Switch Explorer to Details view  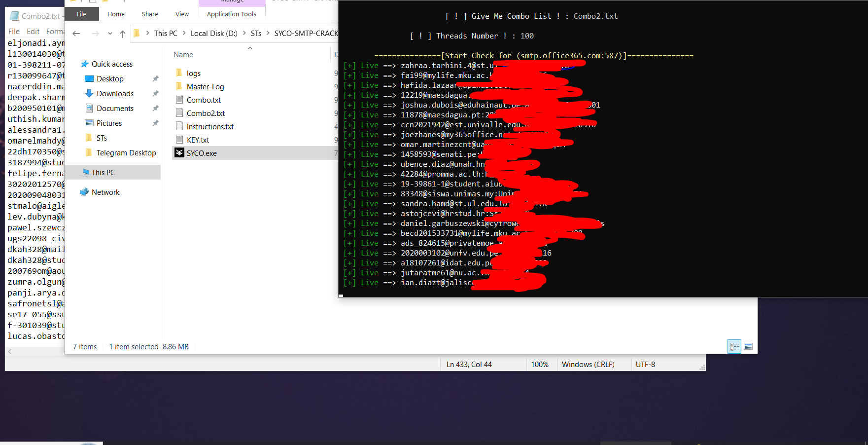pyautogui.click(x=734, y=347)
